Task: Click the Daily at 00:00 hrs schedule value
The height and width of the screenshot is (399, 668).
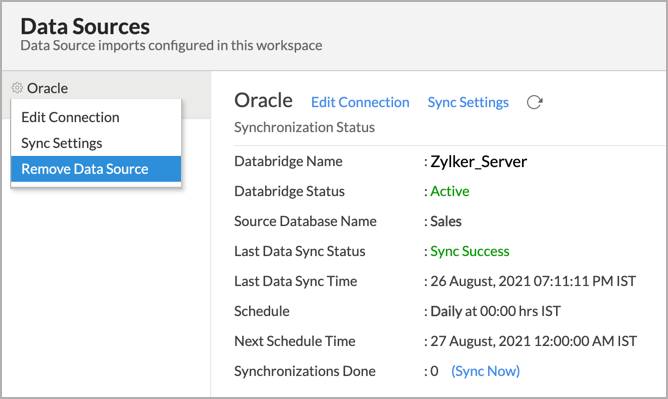Action: click(x=495, y=311)
